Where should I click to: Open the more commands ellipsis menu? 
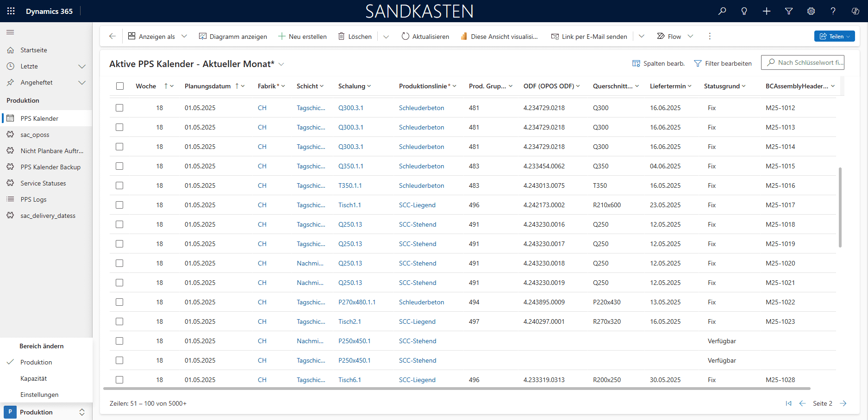click(709, 36)
